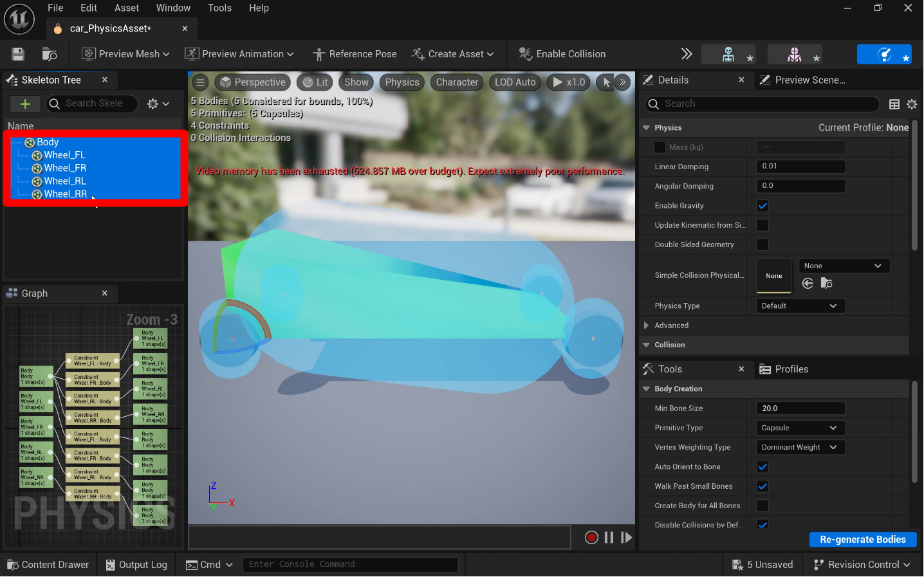Click the 5 Unsaved status button

[763, 565]
